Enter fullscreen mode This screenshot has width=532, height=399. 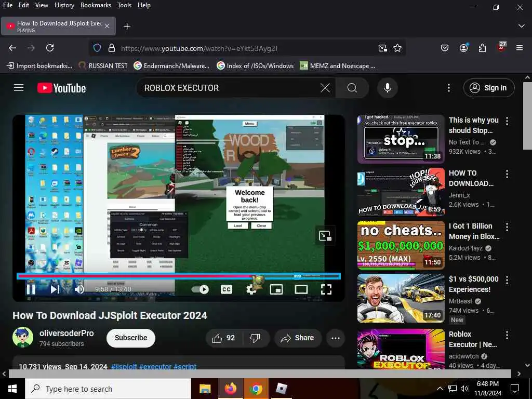pyautogui.click(x=326, y=289)
